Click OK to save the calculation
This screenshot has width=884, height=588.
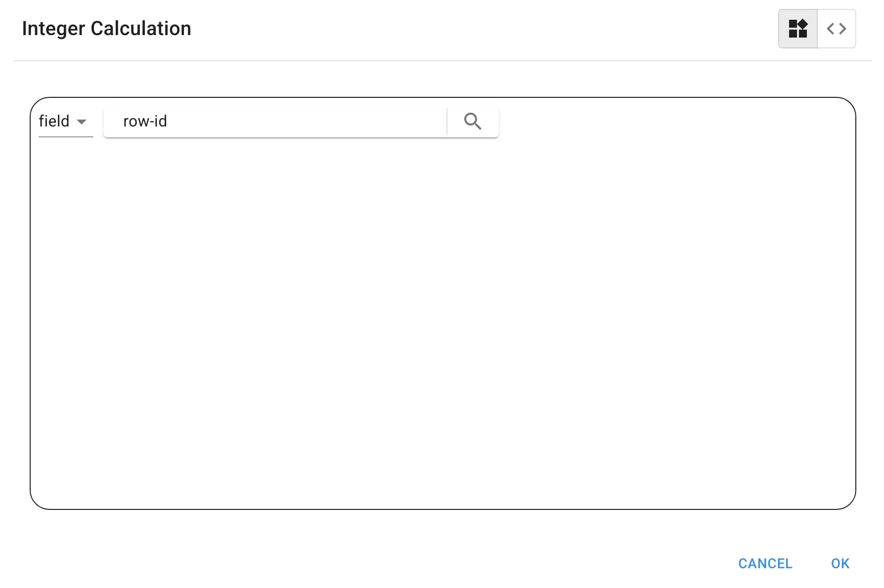[x=840, y=563]
